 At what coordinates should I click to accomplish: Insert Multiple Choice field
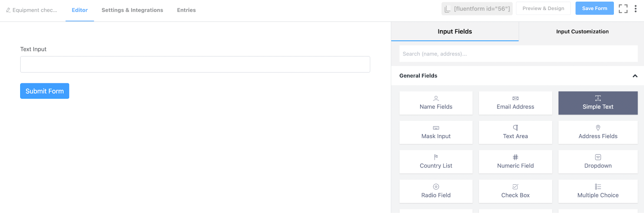598,191
